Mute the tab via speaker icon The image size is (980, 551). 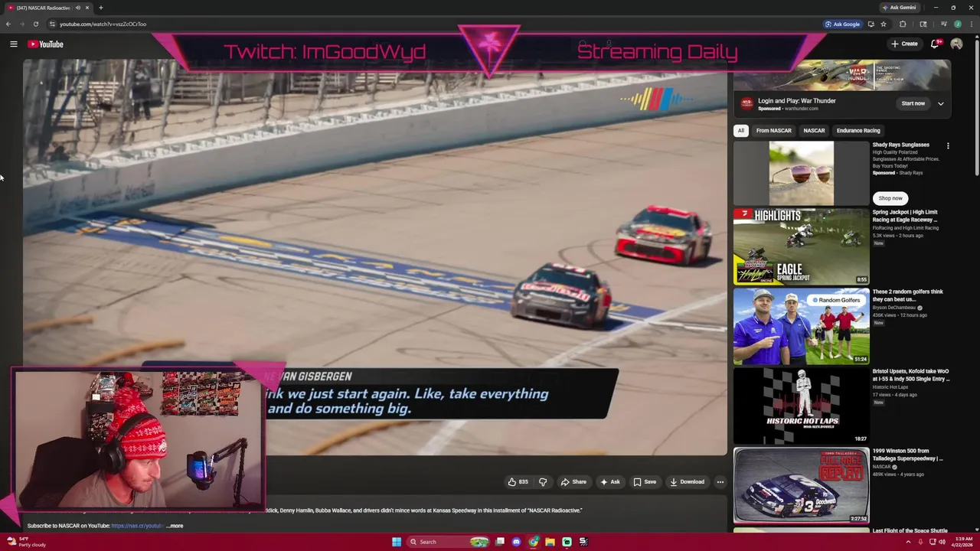pyautogui.click(x=77, y=8)
